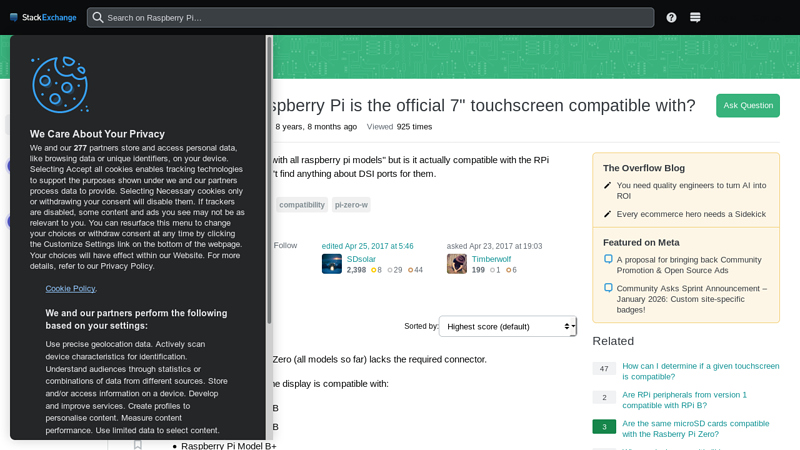Click Timberwolf's reputation 199
The image size is (800, 450).
478,270
